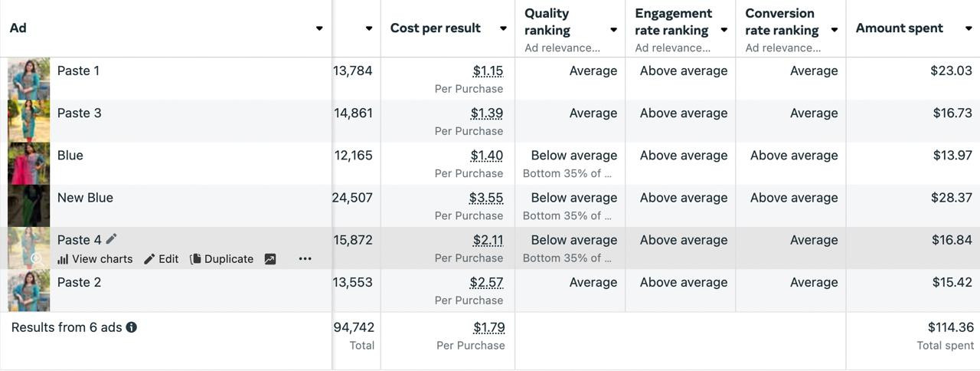Image resolution: width=980 pixels, height=371 pixels.
Task: Open the three-dot more options menu
Action: tap(305, 259)
